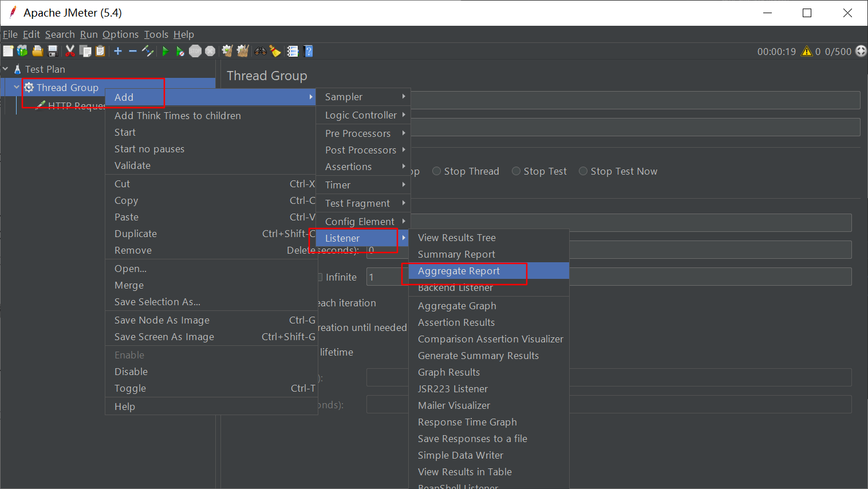Collapse all nodes with minus icon

(x=133, y=51)
